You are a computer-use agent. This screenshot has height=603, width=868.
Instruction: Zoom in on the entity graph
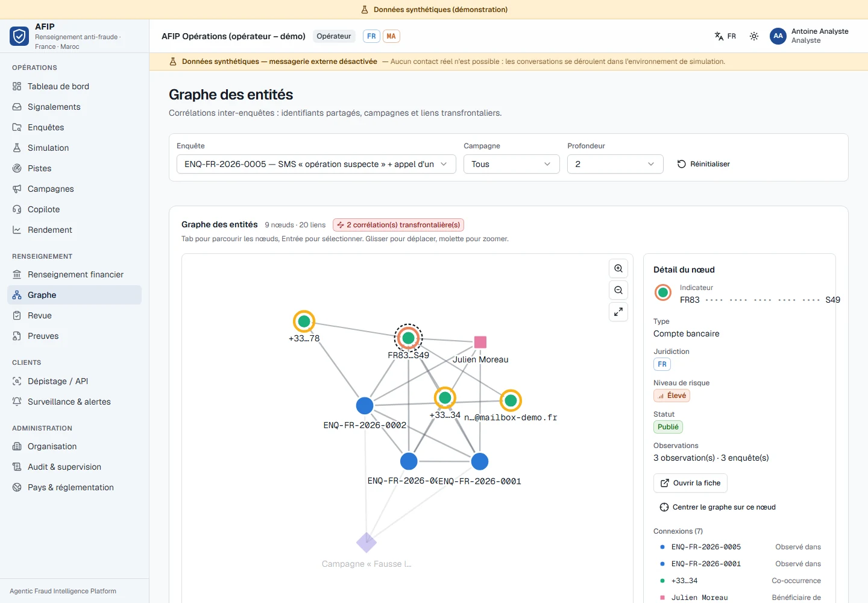pyautogui.click(x=618, y=268)
